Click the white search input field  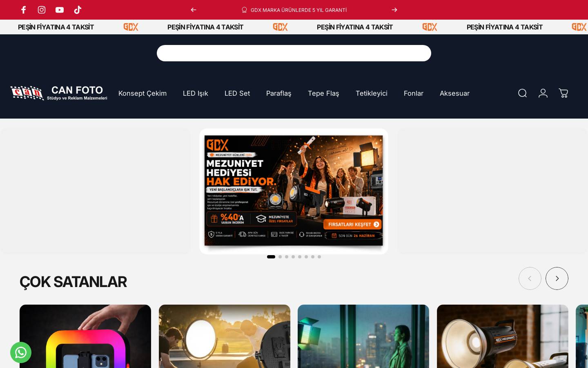294,53
